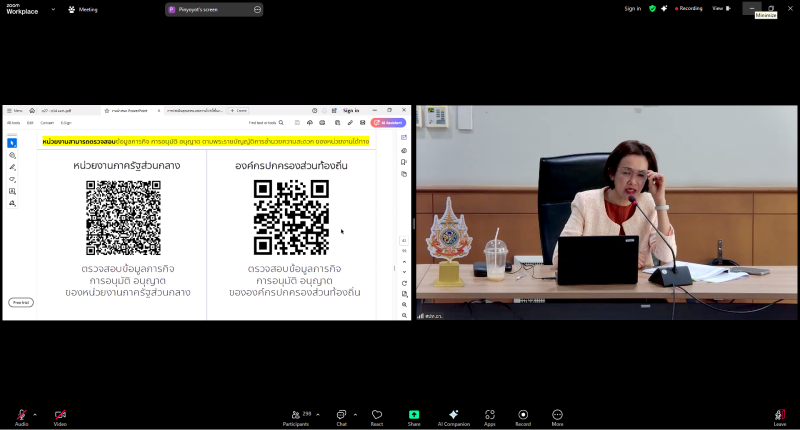Click the speaker's video feed

(x=606, y=212)
